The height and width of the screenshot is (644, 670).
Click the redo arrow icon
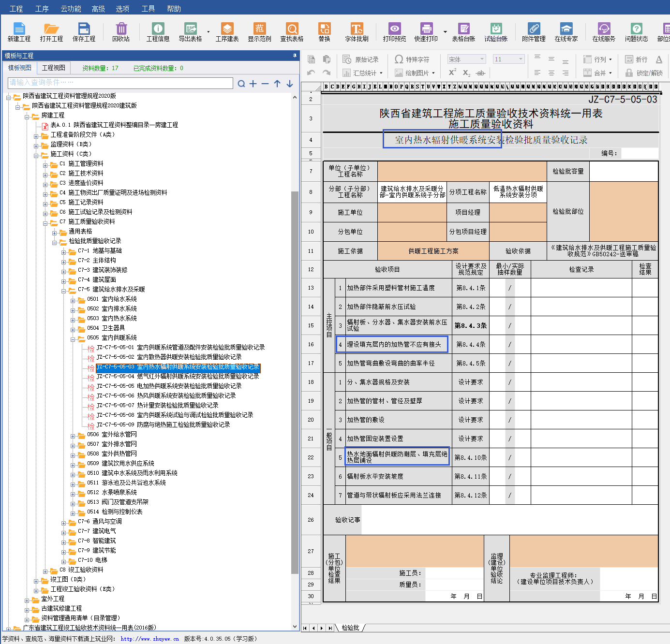pos(327,73)
